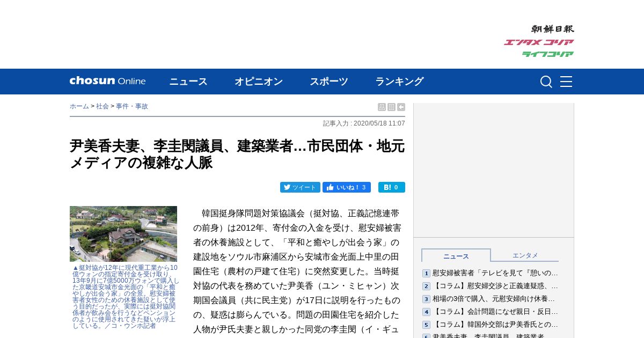Screen dimensions: 644x338
Task: Click the sidebar advertisement area
Action: (494, 170)
